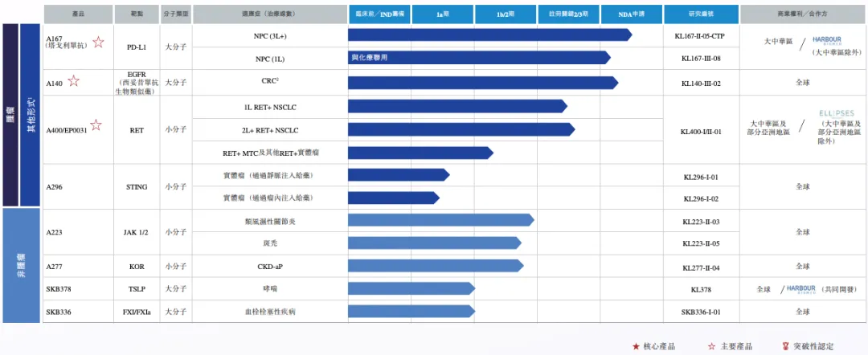
Task: Click the star next to A400/EP0031
Action: pos(96,124)
